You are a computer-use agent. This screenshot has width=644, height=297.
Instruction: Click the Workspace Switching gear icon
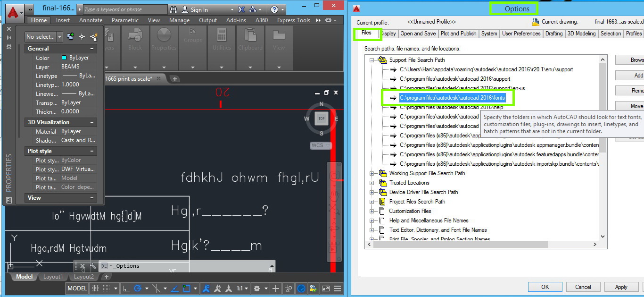[x=257, y=289]
